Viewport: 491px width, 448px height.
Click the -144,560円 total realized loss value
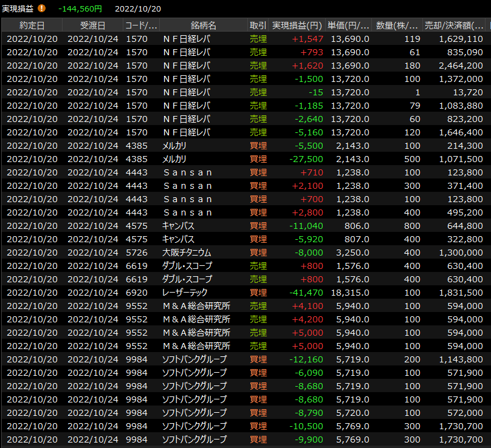[80, 8]
